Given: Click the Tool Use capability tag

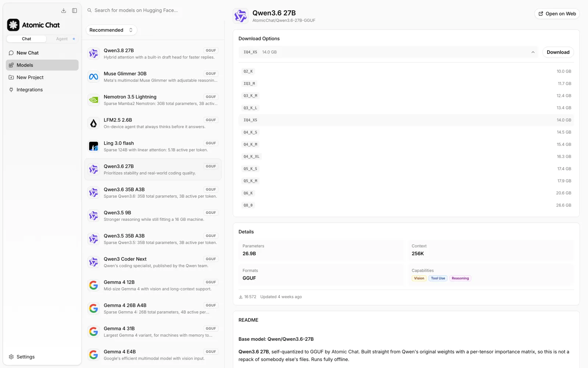Looking at the screenshot, I should coord(438,279).
